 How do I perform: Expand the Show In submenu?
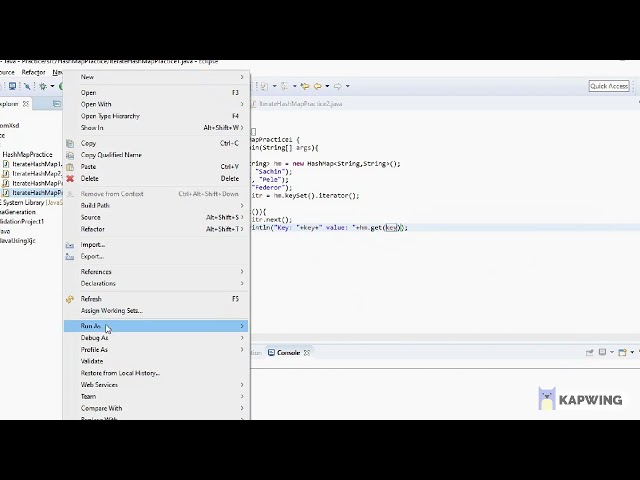tap(156, 128)
